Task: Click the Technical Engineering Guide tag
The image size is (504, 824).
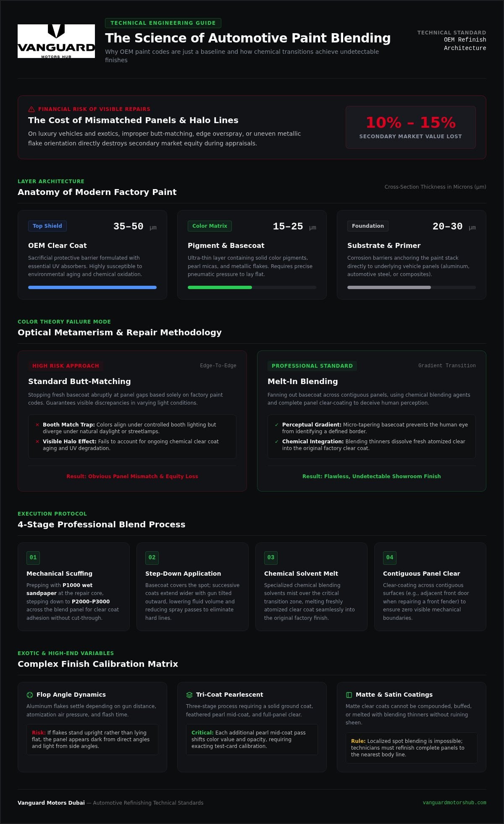Action: (163, 23)
